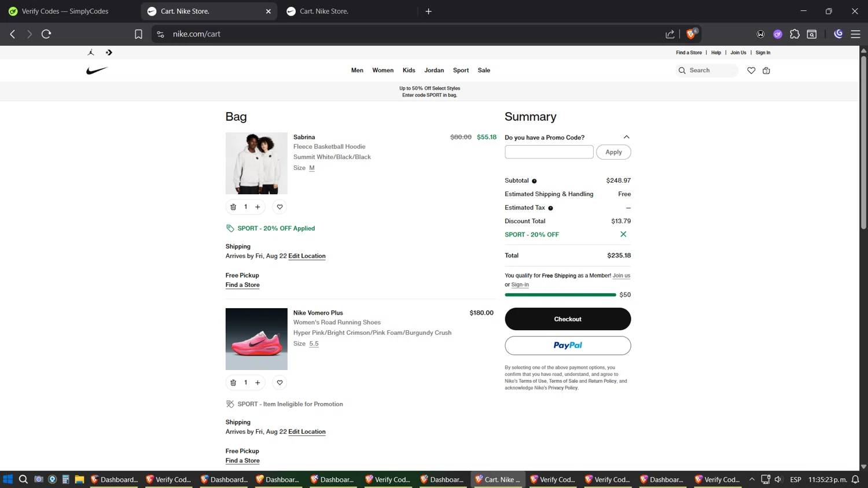Image resolution: width=868 pixels, height=488 pixels.
Task: Open the notifications bell in system tray
Action: (855, 479)
